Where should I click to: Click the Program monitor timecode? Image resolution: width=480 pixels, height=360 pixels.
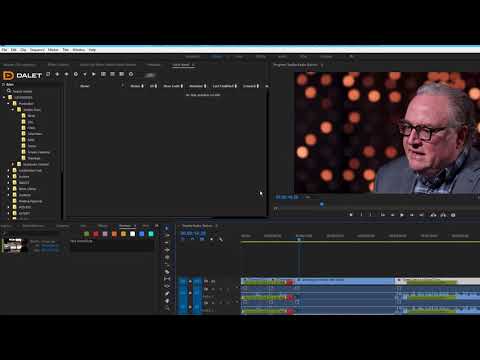[x=287, y=197]
